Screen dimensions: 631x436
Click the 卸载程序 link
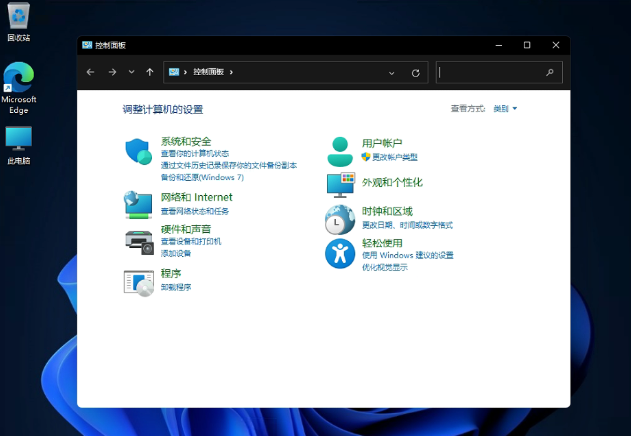coord(175,287)
